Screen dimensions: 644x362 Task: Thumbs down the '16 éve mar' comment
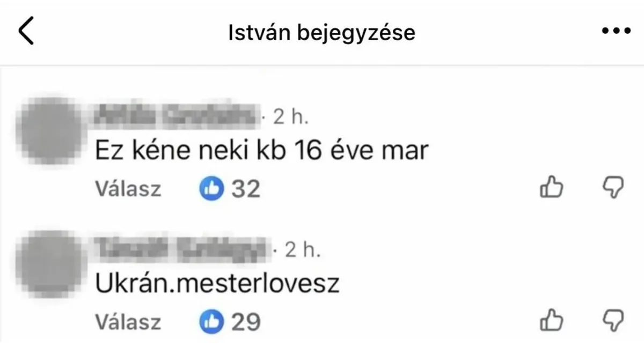pyautogui.click(x=612, y=188)
